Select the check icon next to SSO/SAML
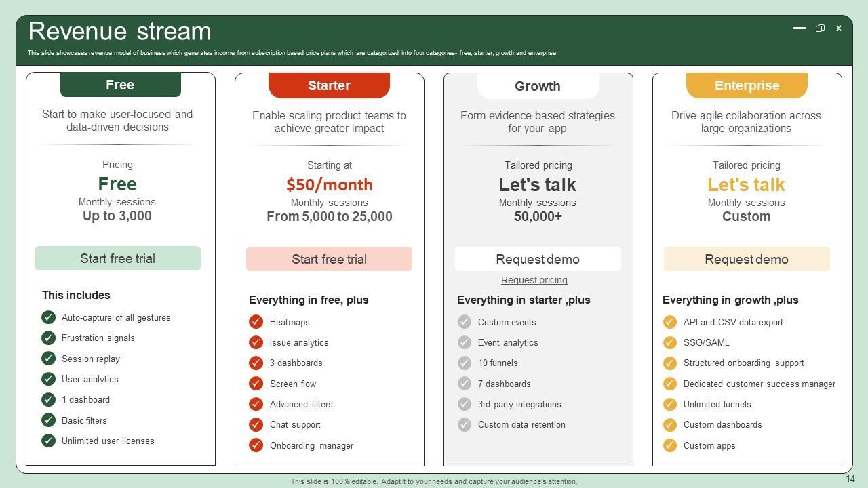 click(670, 342)
